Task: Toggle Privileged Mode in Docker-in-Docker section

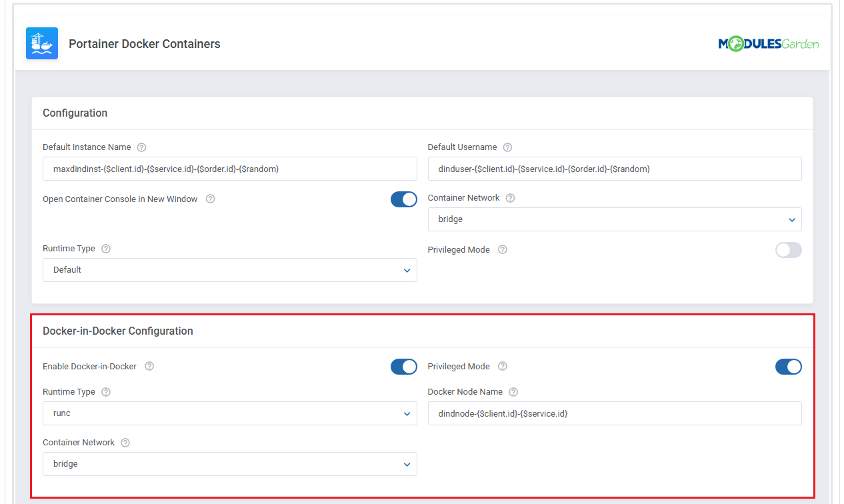Action: [788, 367]
